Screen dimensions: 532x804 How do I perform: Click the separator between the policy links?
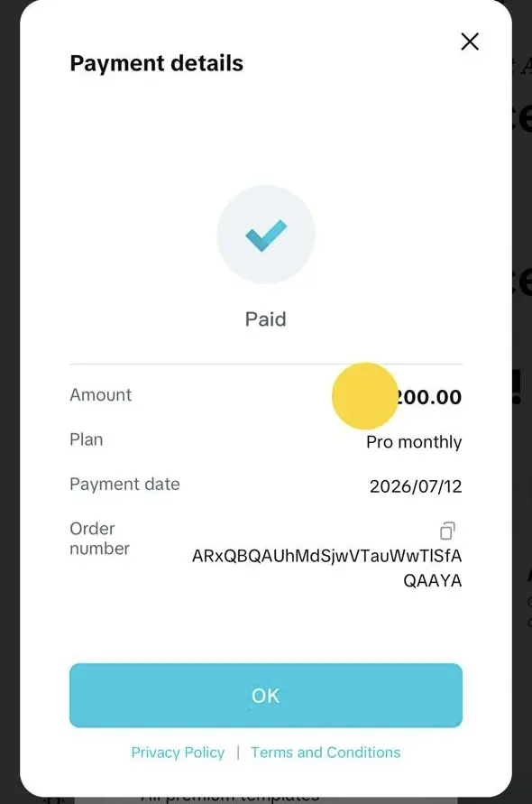coord(238,753)
